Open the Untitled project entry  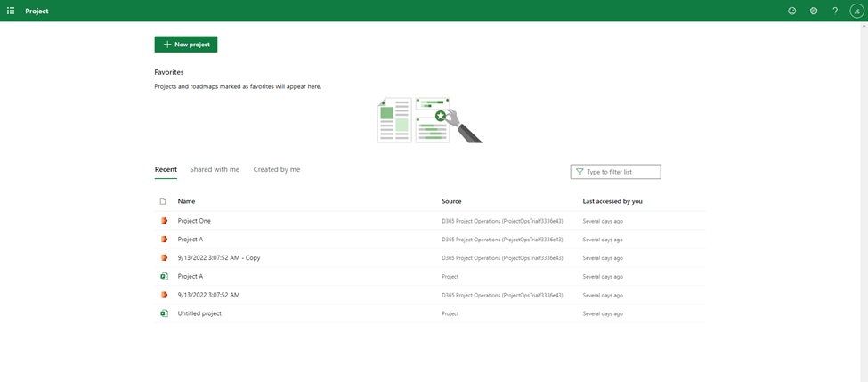coord(199,313)
